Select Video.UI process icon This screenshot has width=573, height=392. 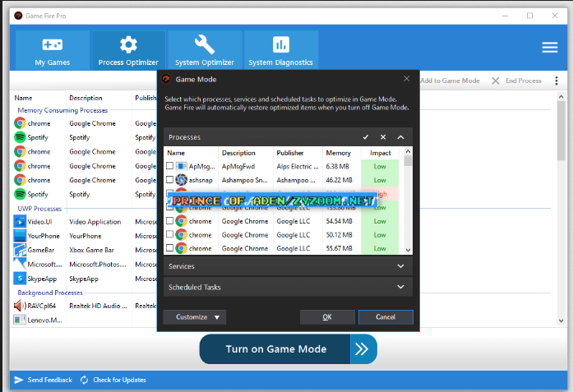coord(20,222)
